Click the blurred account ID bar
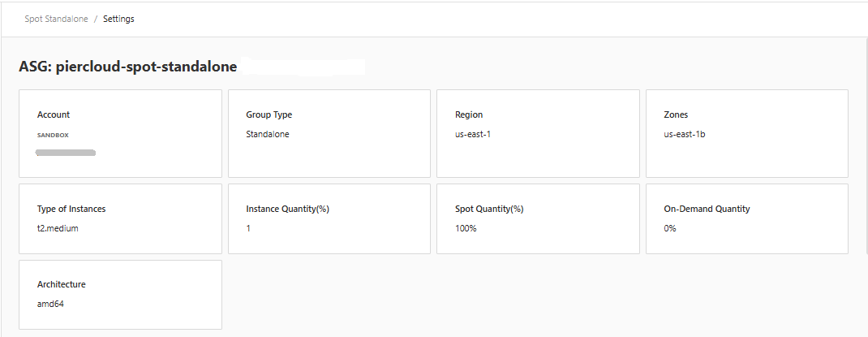This screenshot has width=868, height=337. 66,152
